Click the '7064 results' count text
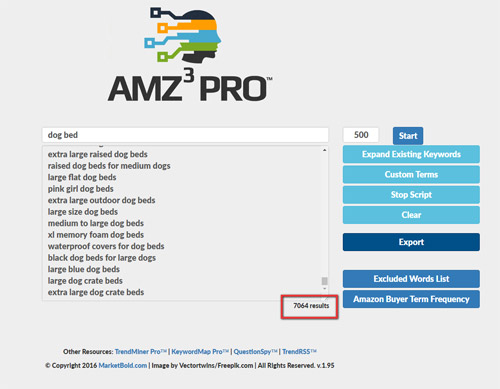The image size is (500, 389). click(x=311, y=306)
